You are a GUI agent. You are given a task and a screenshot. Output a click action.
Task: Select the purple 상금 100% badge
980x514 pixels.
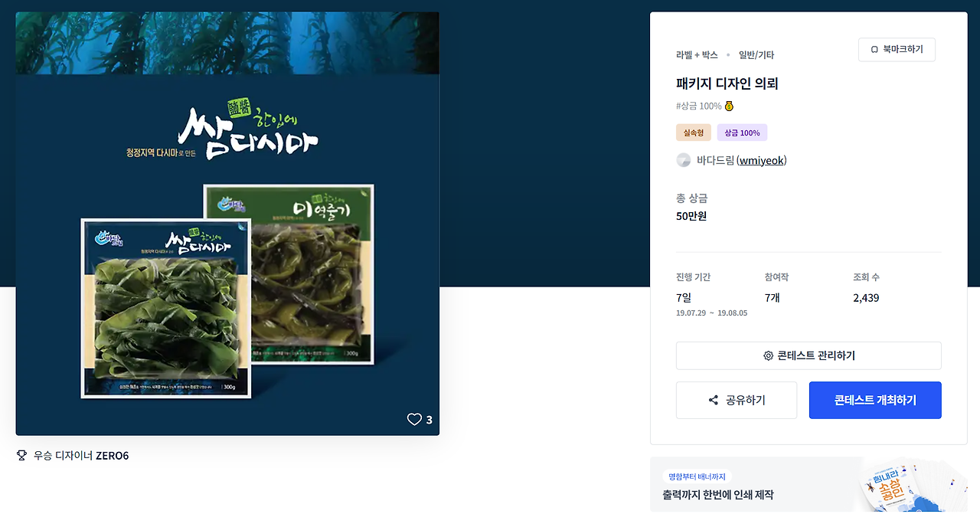coord(742,133)
